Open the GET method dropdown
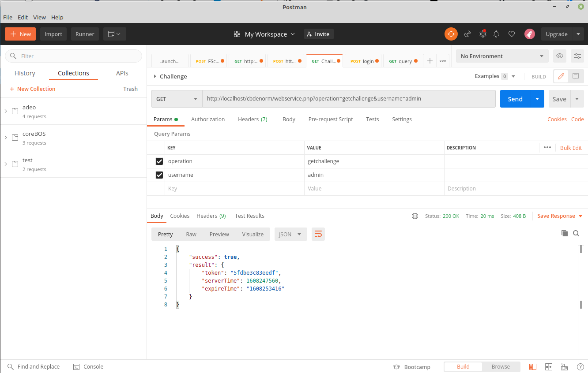 point(177,99)
